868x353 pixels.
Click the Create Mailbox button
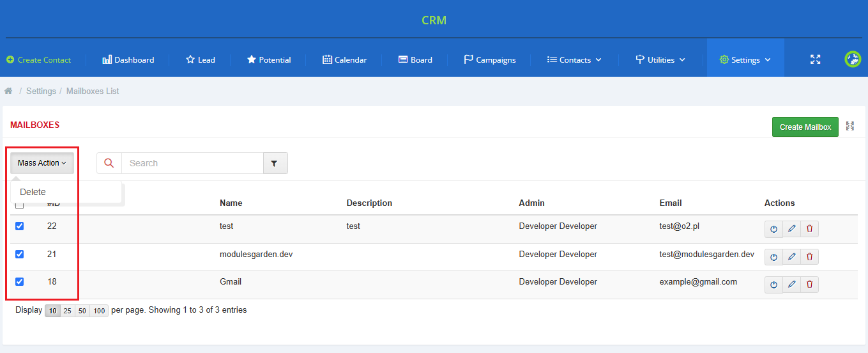(x=805, y=127)
